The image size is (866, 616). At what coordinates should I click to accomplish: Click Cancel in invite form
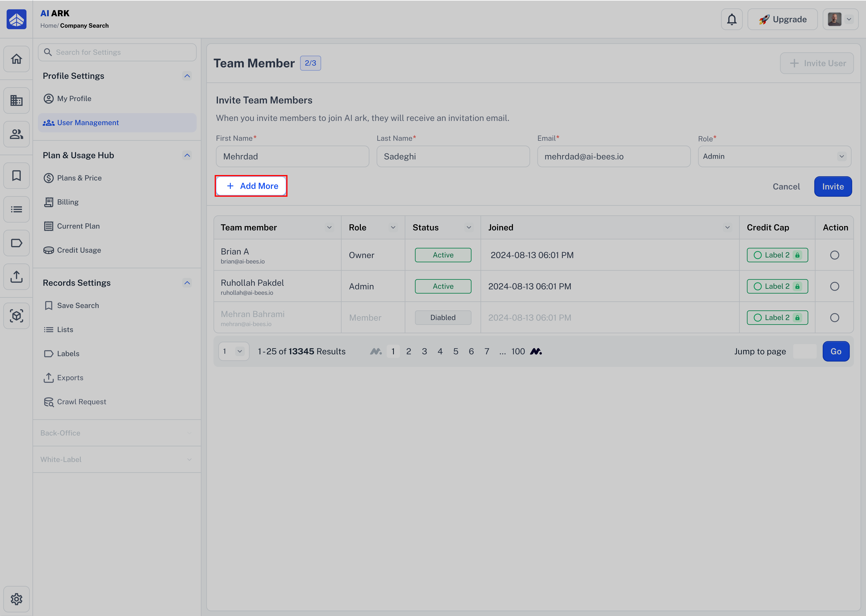tap(786, 187)
